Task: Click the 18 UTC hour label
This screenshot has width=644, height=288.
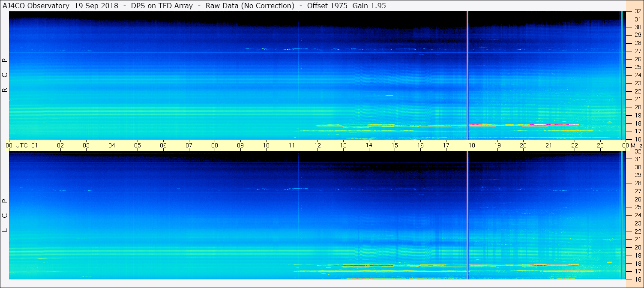Action: tap(472, 145)
